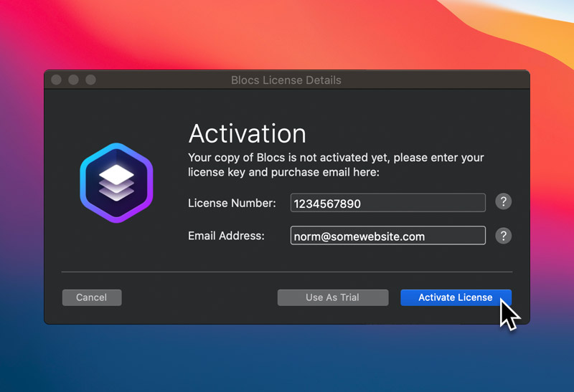Click the 'Your copy of Blocs' message
The image size is (574, 392).
tap(336, 165)
